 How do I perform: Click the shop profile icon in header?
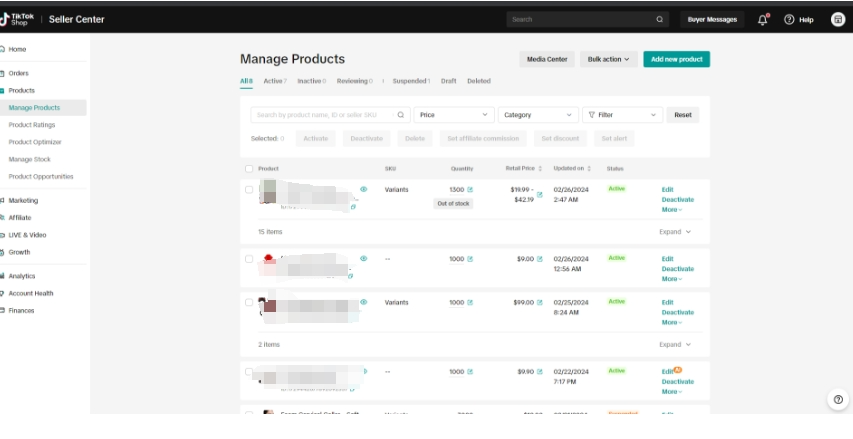click(x=837, y=19)
